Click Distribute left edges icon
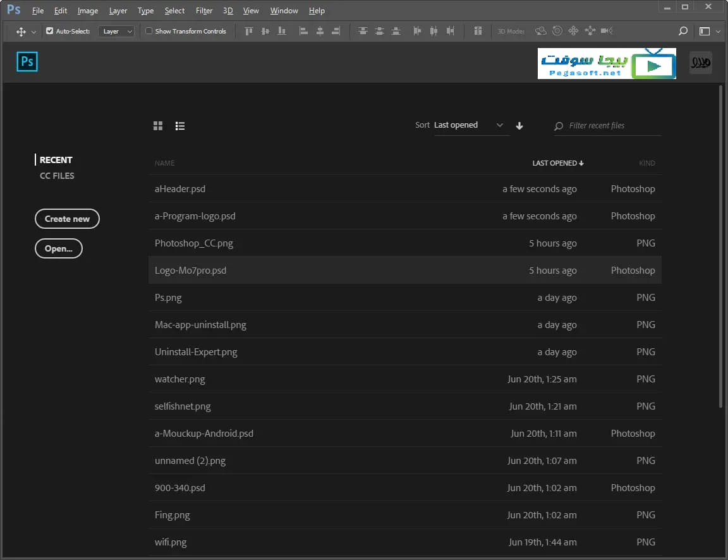This screenshot has width=728, height=560. point(417,31)
